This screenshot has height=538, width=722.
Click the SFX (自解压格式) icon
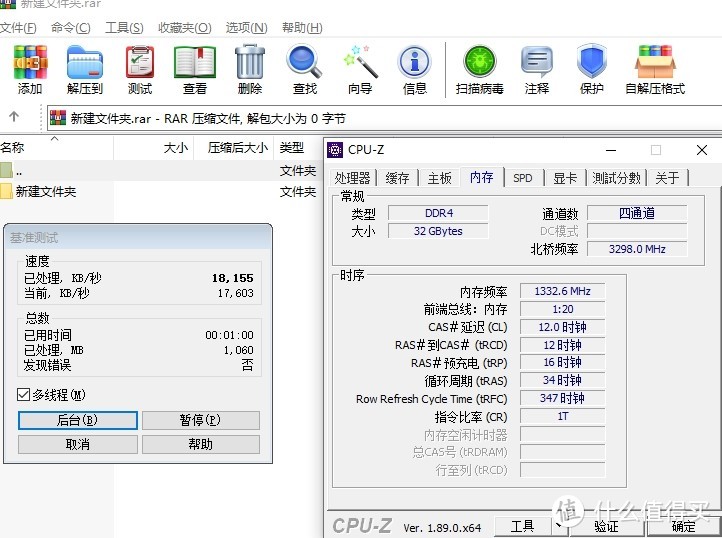[x=655, y=70]
